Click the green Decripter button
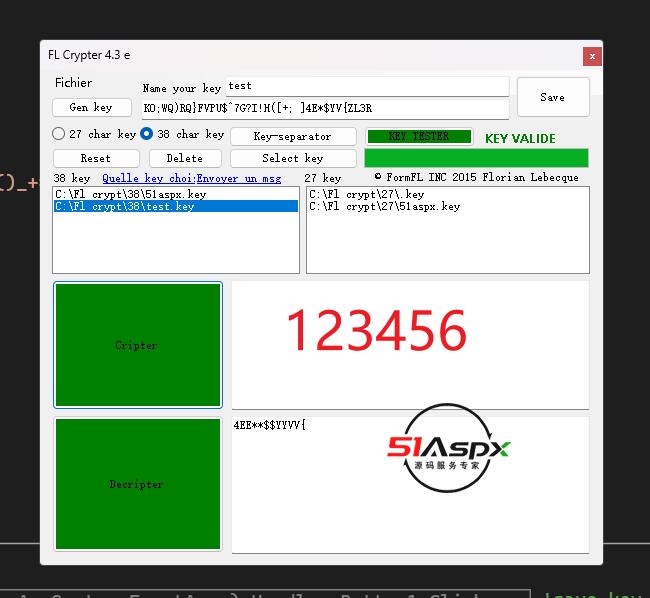Screen dimensions: 650x598 click(138, 484)
